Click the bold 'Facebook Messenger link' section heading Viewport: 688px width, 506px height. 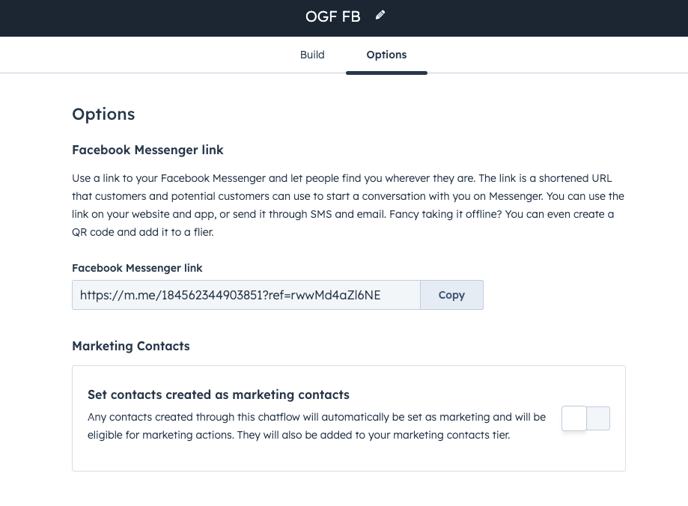click(x=148, y=150)
